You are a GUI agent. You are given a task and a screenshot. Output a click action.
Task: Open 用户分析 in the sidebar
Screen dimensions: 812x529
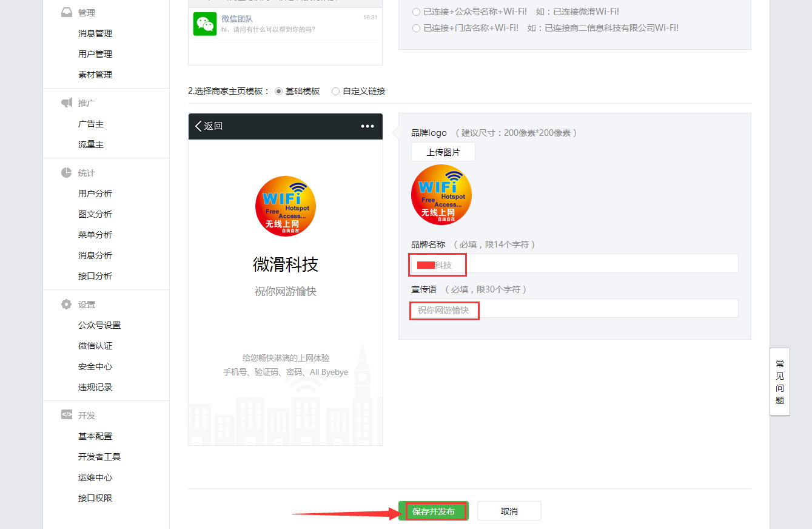click(95, 194)
